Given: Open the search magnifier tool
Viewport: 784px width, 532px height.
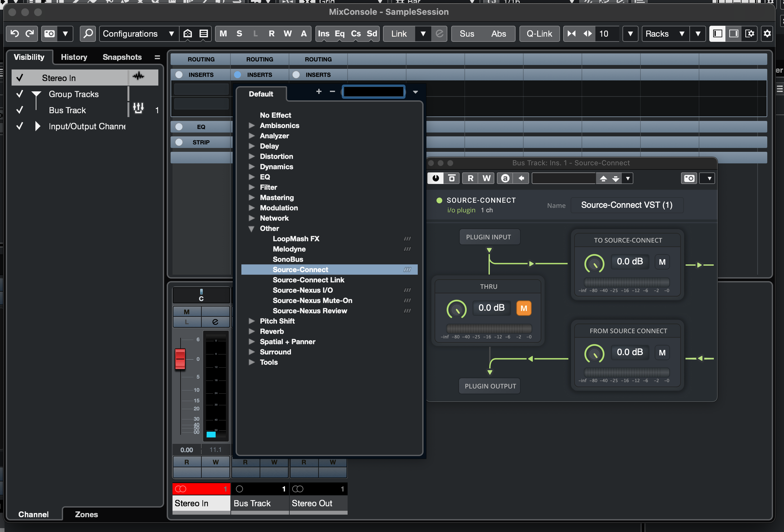Looking at the screenshot, I should (88, 33).
